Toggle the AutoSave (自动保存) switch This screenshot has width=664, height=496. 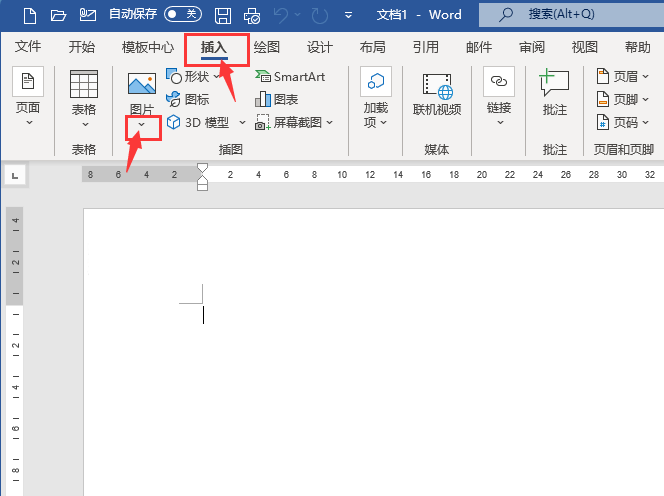pyautogui.click(x=183, y=14)
